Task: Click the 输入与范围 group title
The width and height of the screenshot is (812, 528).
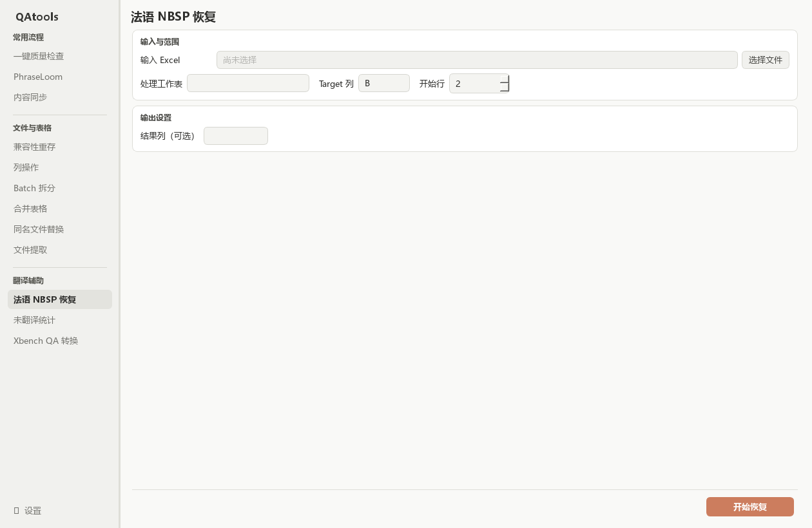Action: tap(160, 42)
